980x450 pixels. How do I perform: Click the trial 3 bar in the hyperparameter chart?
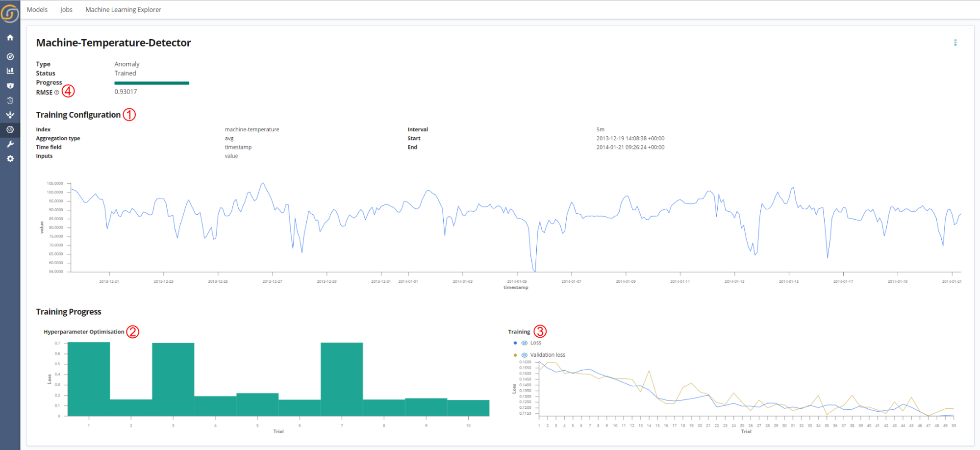173,379
